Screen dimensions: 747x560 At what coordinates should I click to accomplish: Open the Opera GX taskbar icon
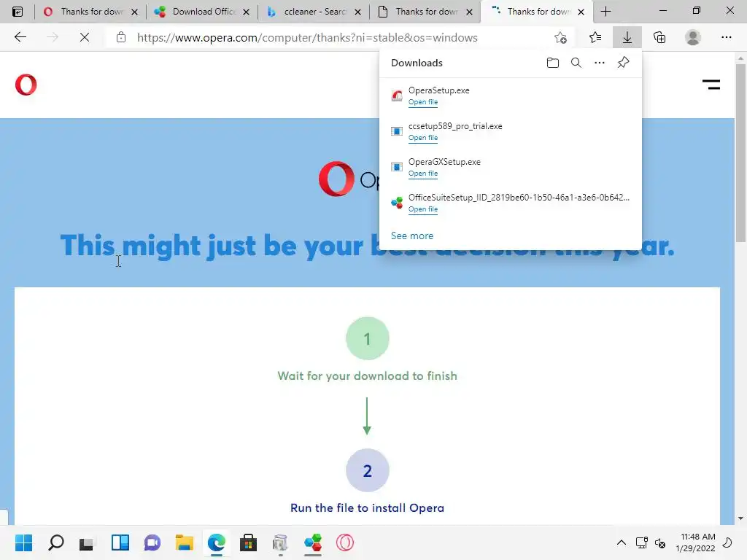[x=345, y=542]
